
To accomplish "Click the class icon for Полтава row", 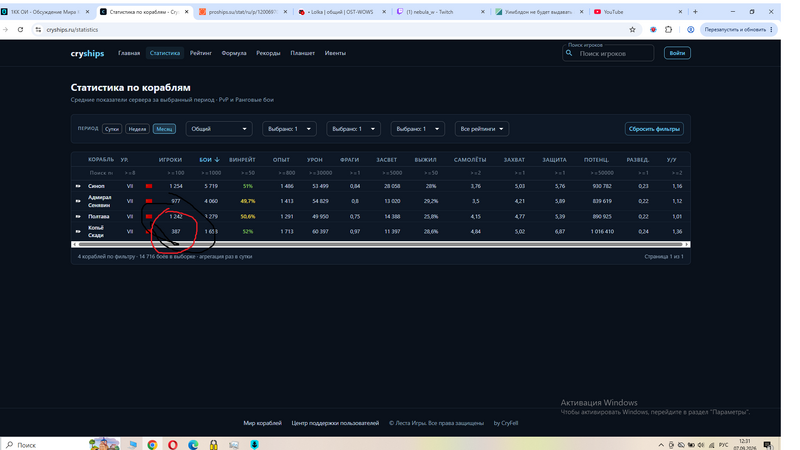I will point(78,216).
